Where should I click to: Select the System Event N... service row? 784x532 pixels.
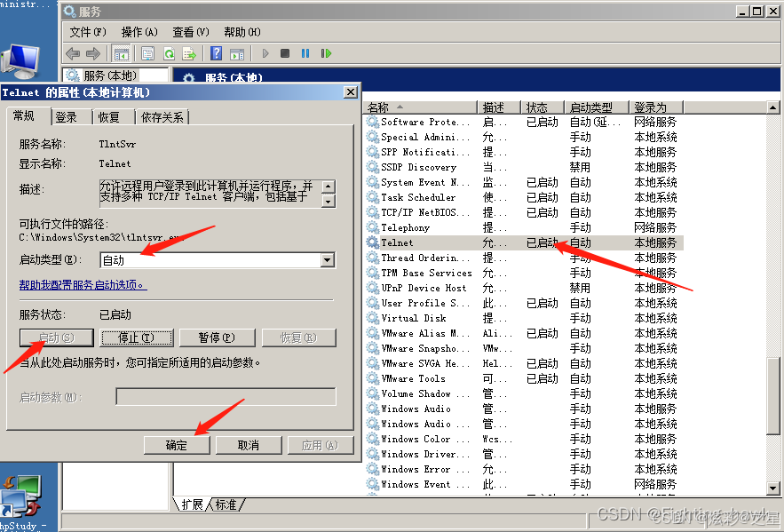524,182
